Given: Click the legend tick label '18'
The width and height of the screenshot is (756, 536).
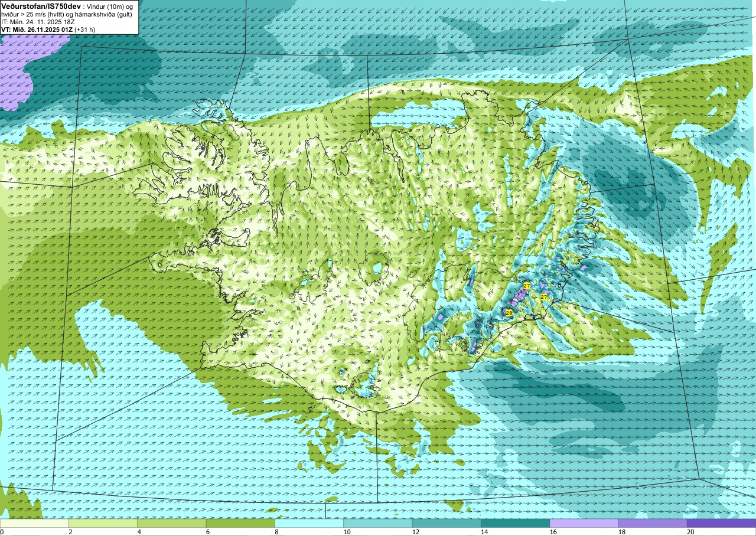Looking at the screenshot, I should [x=622, y=532].
